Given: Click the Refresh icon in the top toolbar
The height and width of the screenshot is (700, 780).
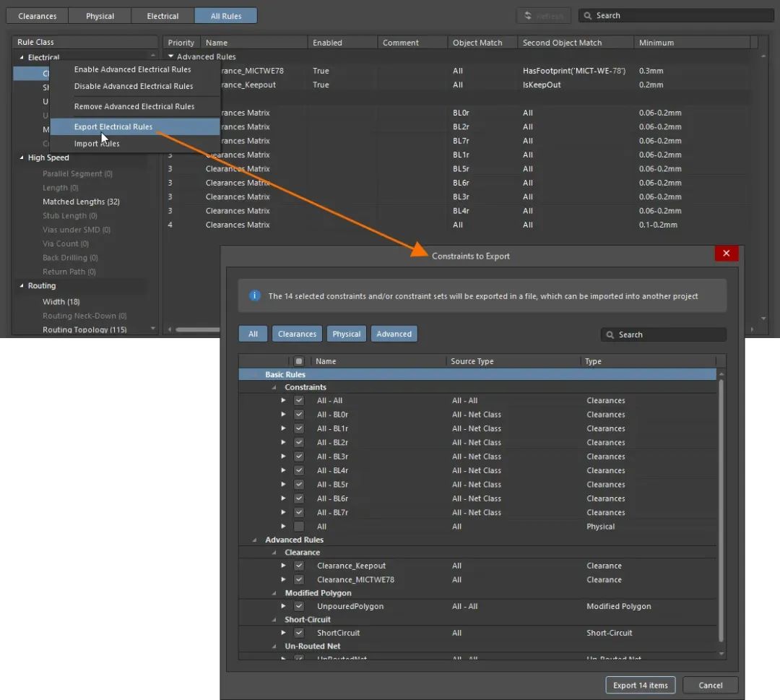Looking at the screenshot, I should point(528,15).
